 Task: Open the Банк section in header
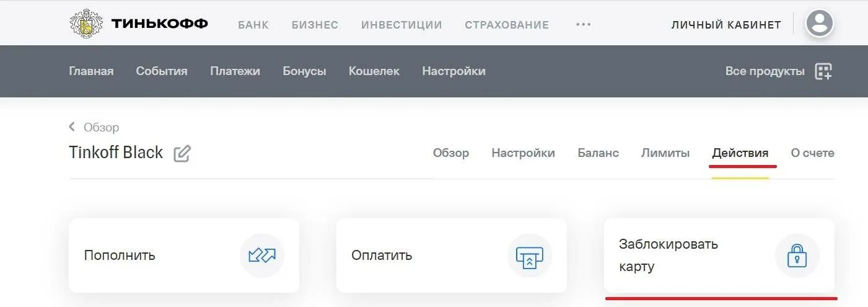coord(253,25)
